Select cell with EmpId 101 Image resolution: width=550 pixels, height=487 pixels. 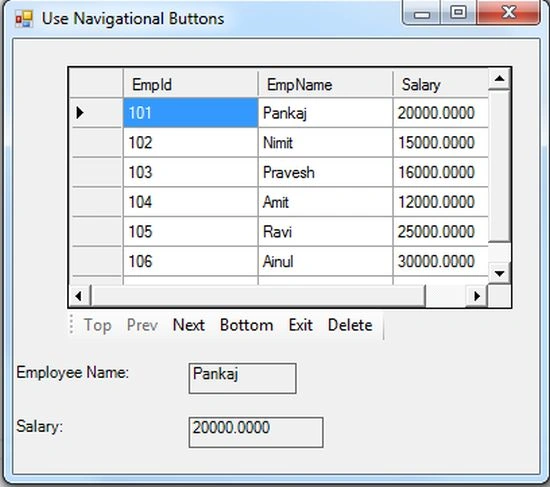click(190, 113)
